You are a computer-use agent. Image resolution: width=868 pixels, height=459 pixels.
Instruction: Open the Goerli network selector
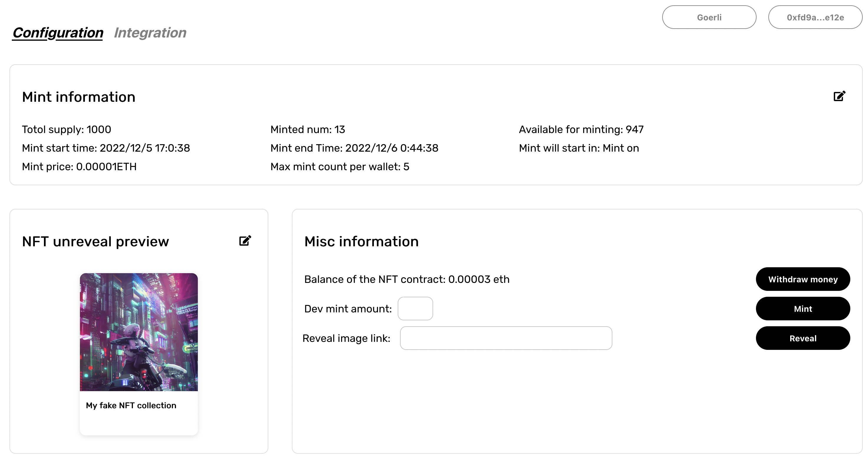point(709,17)
